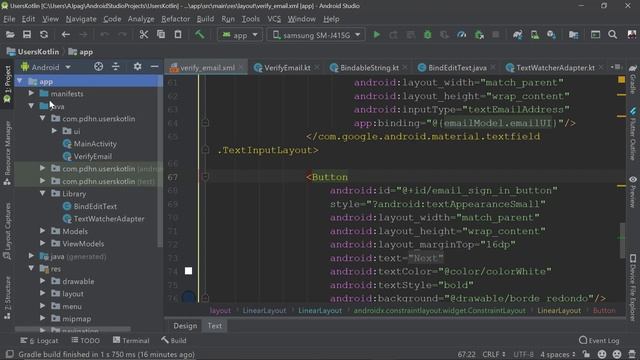Expand the Models package
This screenshot has height=360, width=640.
(x=42, y=231)
